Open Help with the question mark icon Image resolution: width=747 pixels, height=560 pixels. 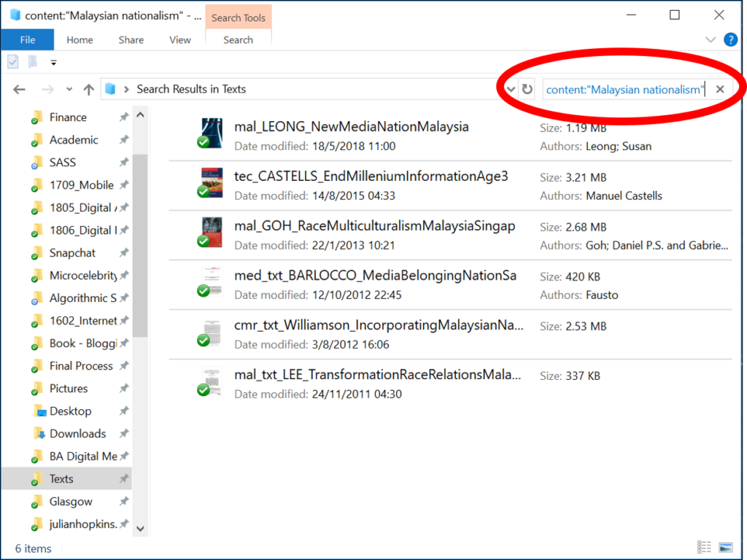(730, 39)
